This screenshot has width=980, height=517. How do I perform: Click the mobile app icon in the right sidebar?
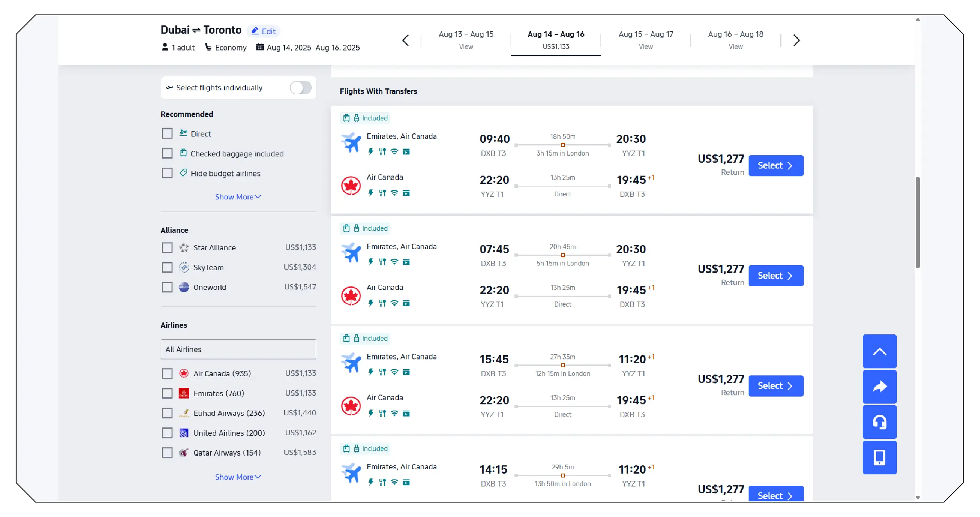point(880,457)
